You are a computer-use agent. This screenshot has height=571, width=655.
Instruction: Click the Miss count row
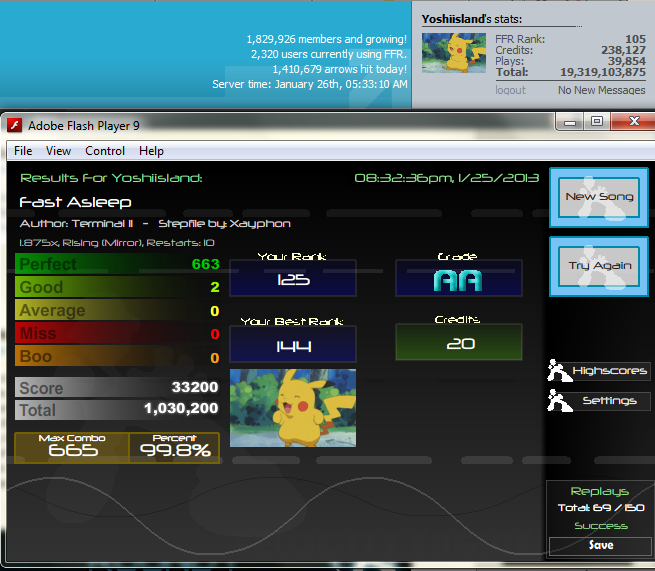click(118, 333)
